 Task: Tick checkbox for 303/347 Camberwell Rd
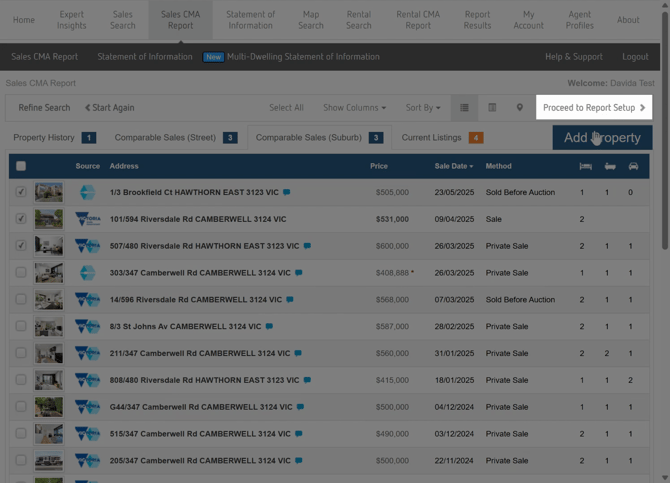point(21,272)
